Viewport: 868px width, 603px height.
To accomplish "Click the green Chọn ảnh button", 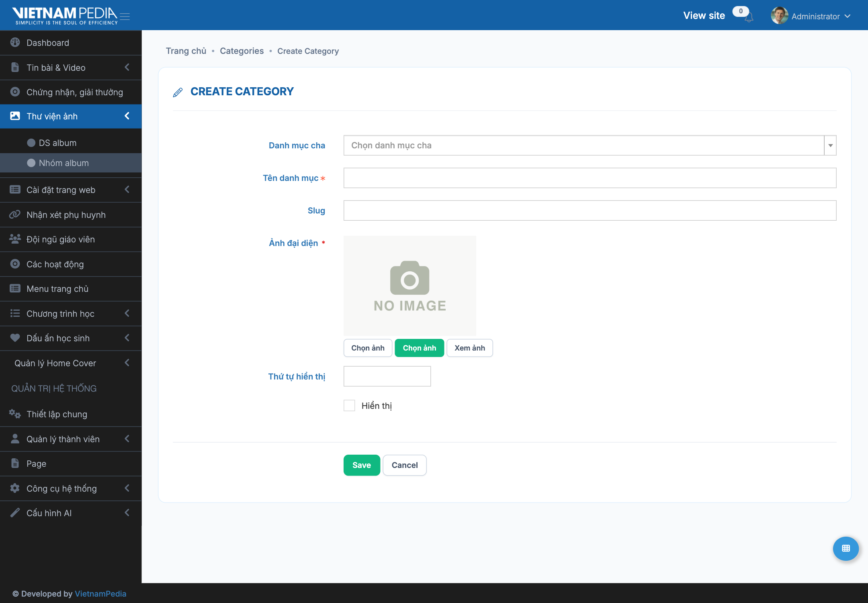I will pos(419,348).
